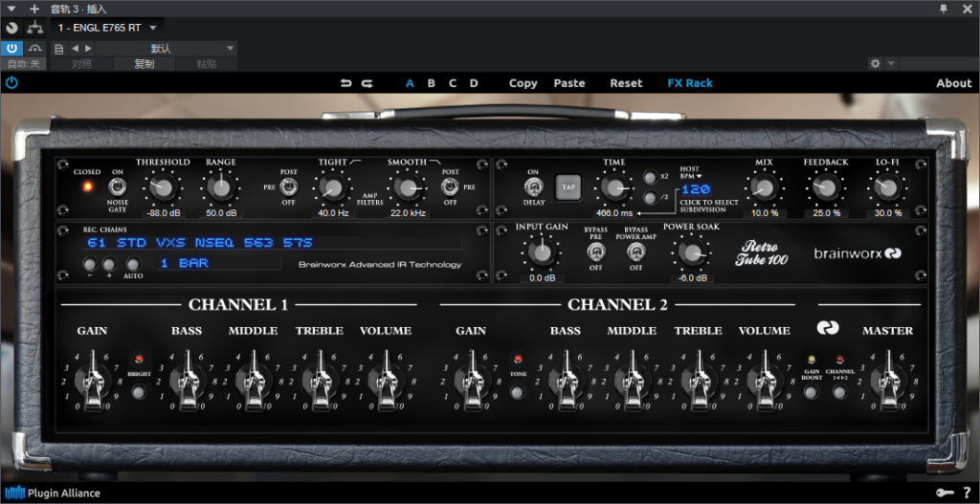Click the x2 delay time button
The image size is (980, 504).
(x=651, y=177)
